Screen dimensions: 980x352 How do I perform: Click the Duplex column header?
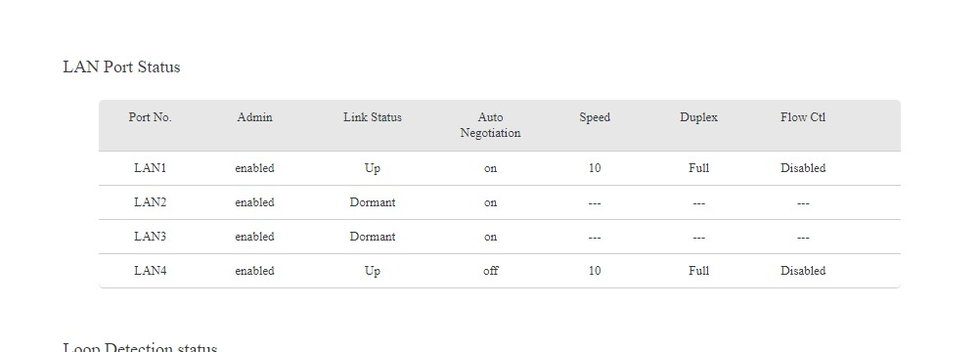click(x=698, y=117)
